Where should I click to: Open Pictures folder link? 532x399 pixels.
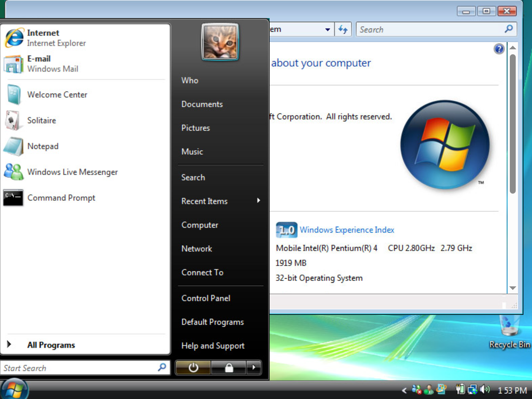pos(195,128)
